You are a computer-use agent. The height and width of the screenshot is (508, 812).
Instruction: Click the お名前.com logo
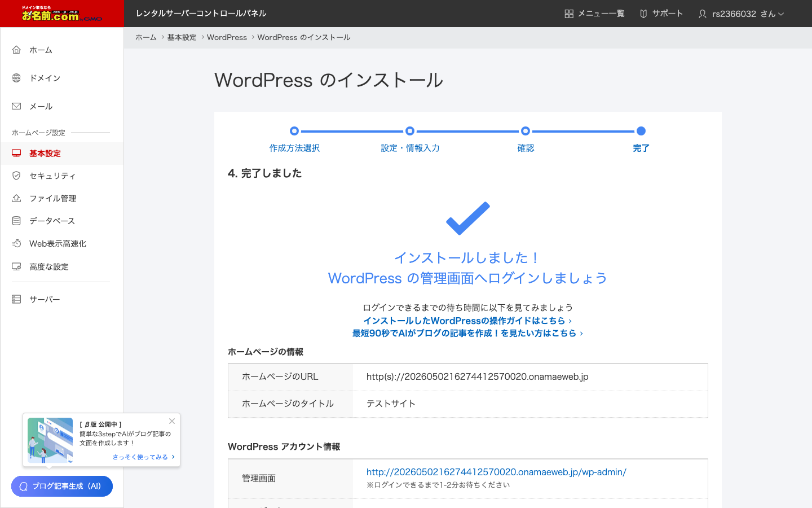[62, 14]
